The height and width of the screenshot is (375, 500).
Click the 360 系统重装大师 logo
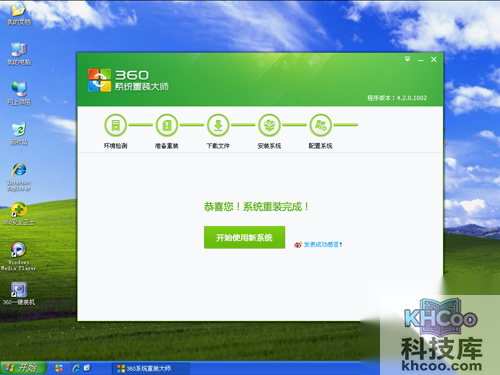[x=128, y=80]
